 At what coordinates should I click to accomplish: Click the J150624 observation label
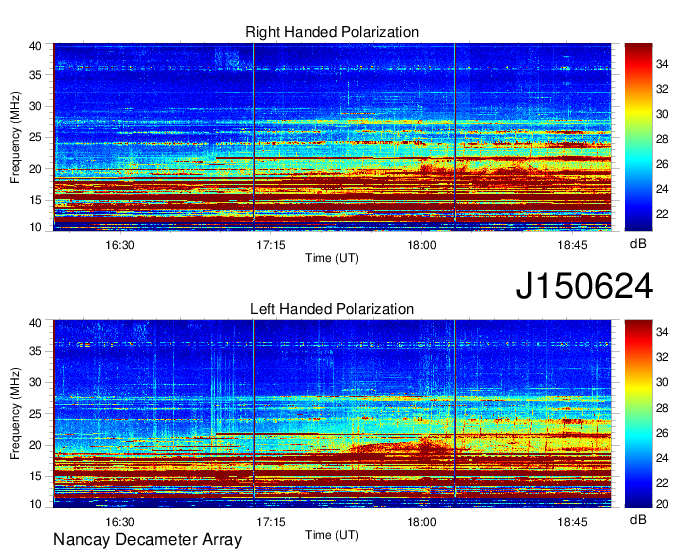pos(584,286)
